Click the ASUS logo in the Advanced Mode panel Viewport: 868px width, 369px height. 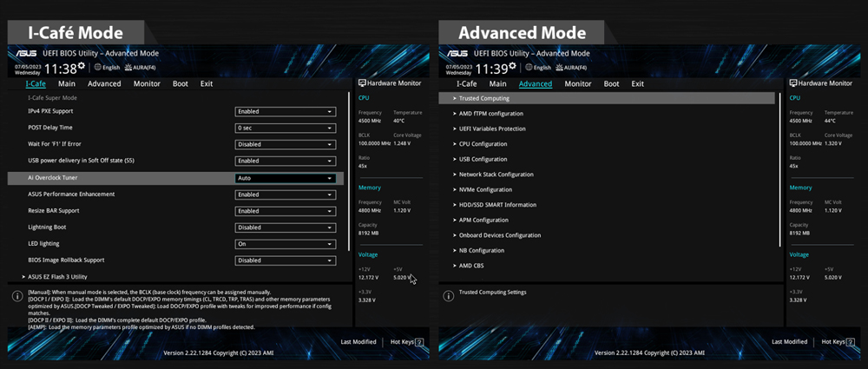click(x=460, y=54)
